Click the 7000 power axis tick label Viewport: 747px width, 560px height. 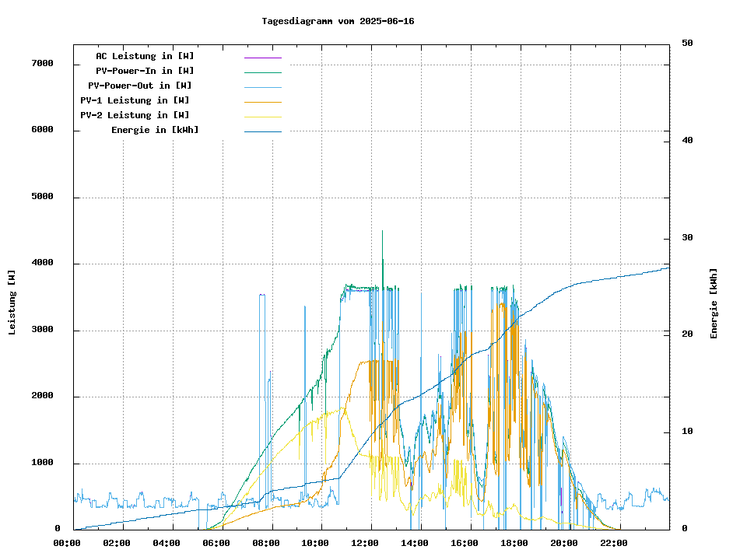42,63
